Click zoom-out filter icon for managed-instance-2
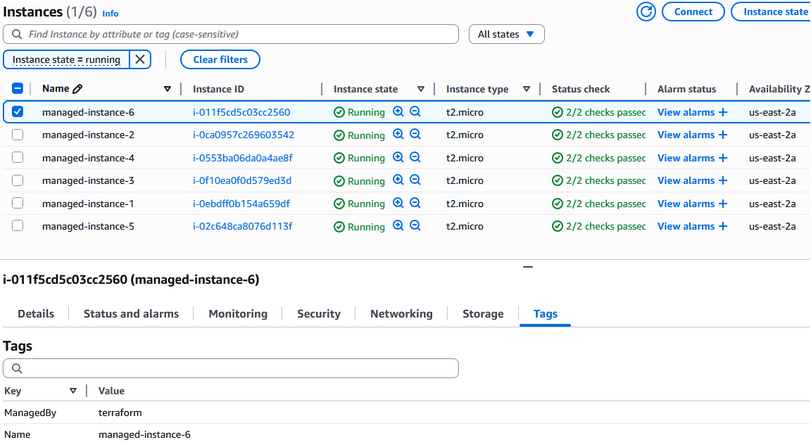This screenshot has height=447, width=812. tap(415, 135)
